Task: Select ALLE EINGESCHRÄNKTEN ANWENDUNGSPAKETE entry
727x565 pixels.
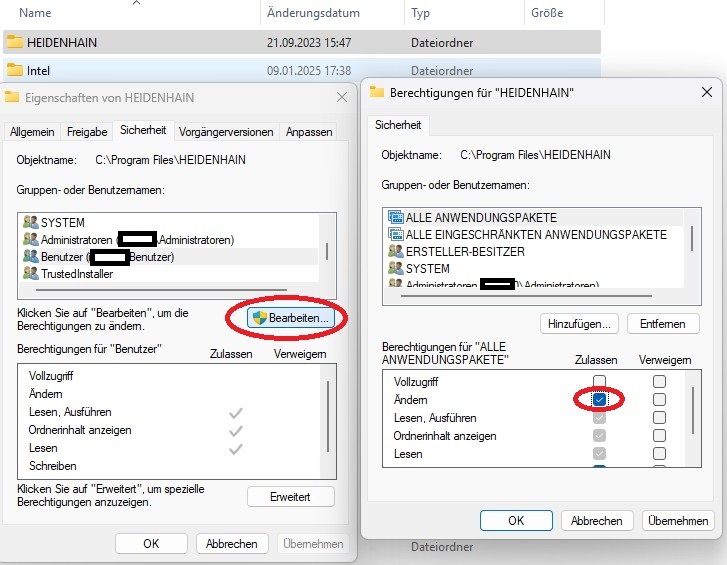Action: pos(536,234)
